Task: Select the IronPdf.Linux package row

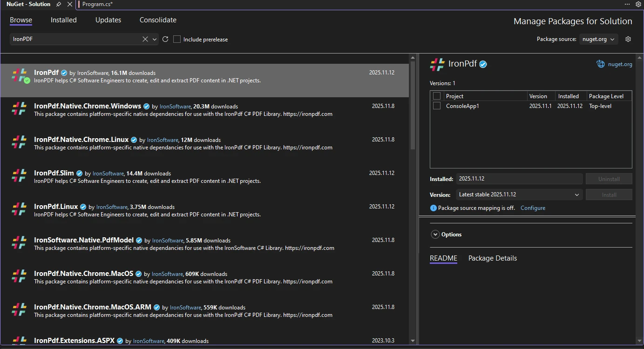Action: [205, 210]
